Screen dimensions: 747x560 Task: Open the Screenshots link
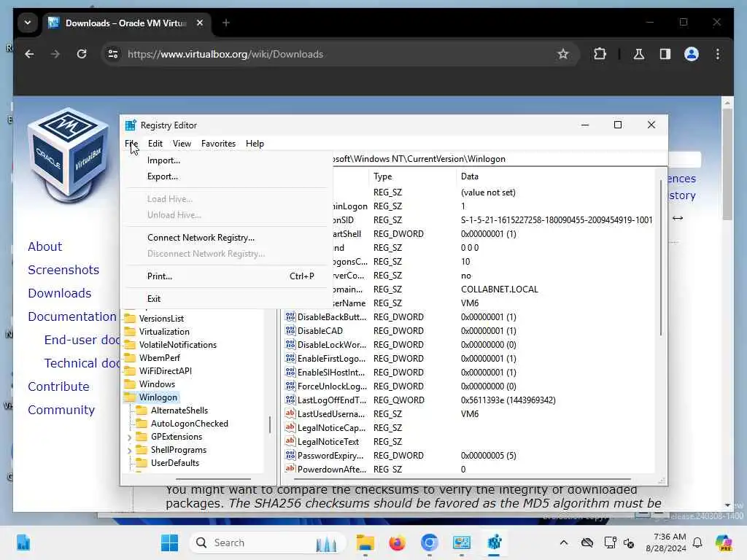[63, 270]
